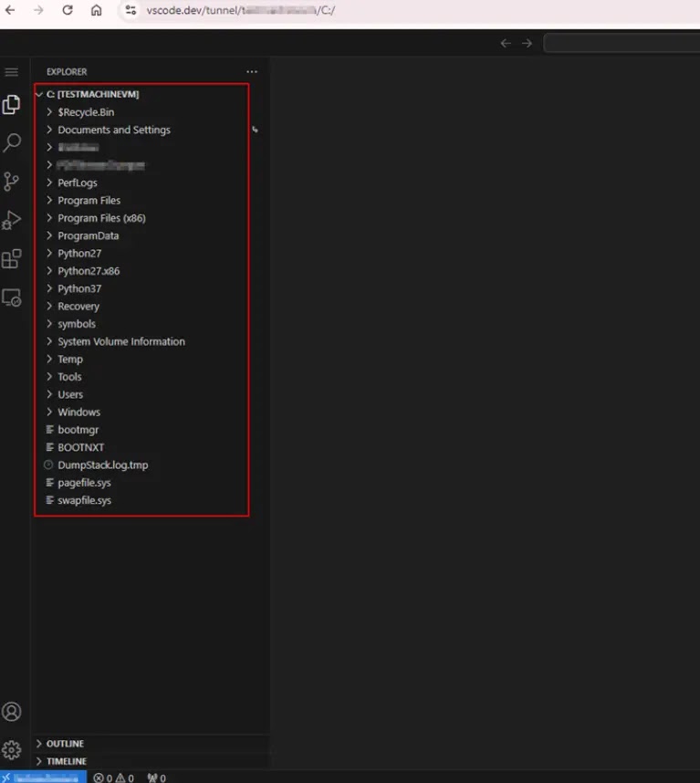
Task: Open the Accounts menu icon
Action: point(12,712)
